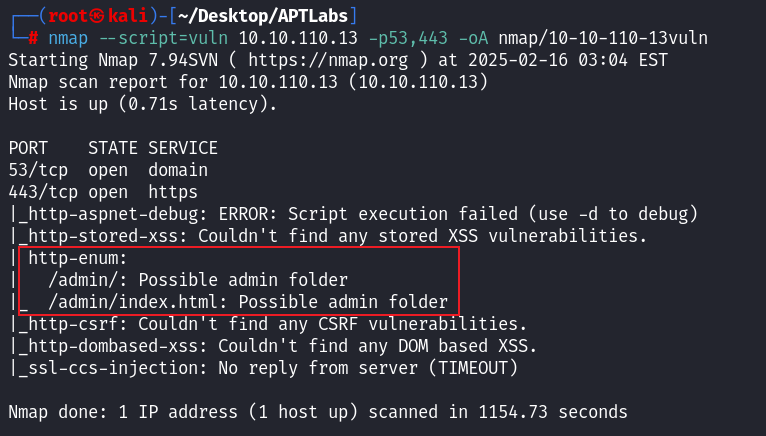Click the red # prompt symbol

tap(34, 38)
